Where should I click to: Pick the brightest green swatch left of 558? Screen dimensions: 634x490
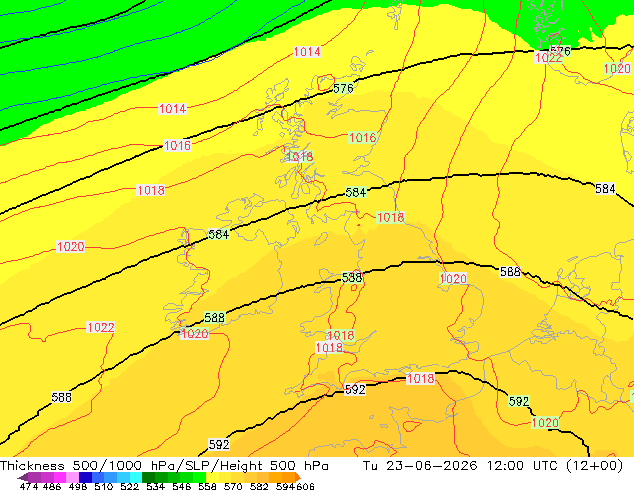199,477
